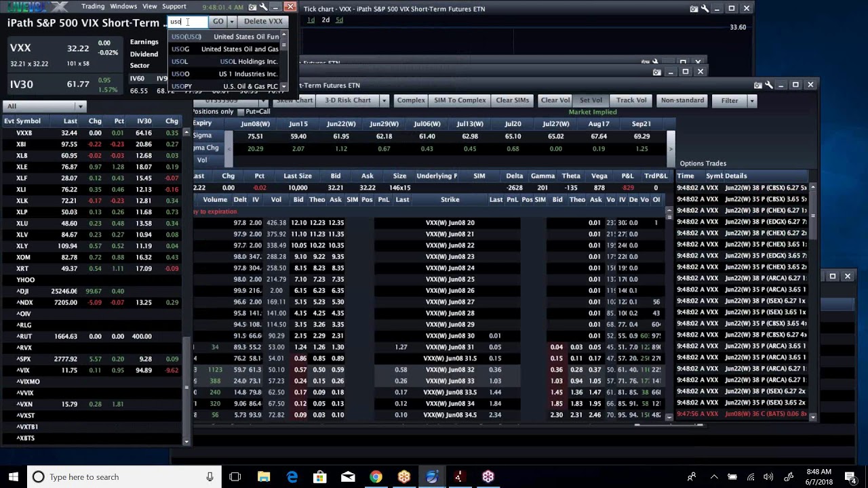868x488 pixels.
Task: Click camera icon in options chain window title bar
Action: pos(757,85)
